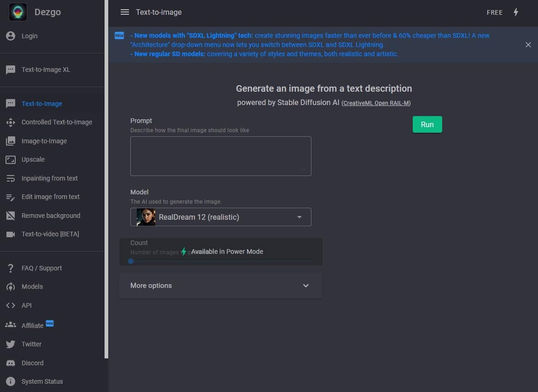Click the Login account avatar icon
Image resolution: width=538 pixels, height=392 pixels.
click(x=11, y=35)
